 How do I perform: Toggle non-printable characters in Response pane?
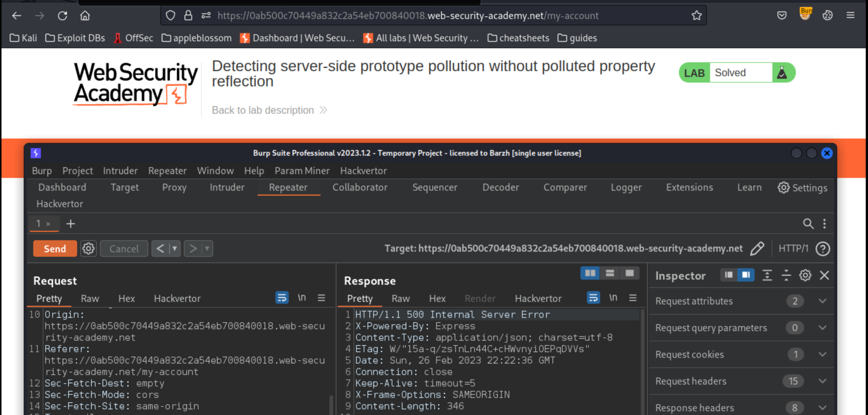pos(613,298)
